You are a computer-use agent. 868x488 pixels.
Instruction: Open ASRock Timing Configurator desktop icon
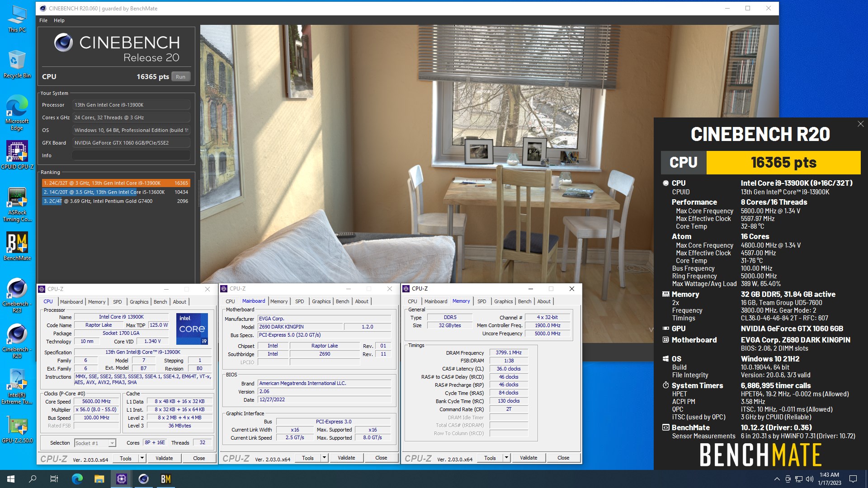coord(17,205)
